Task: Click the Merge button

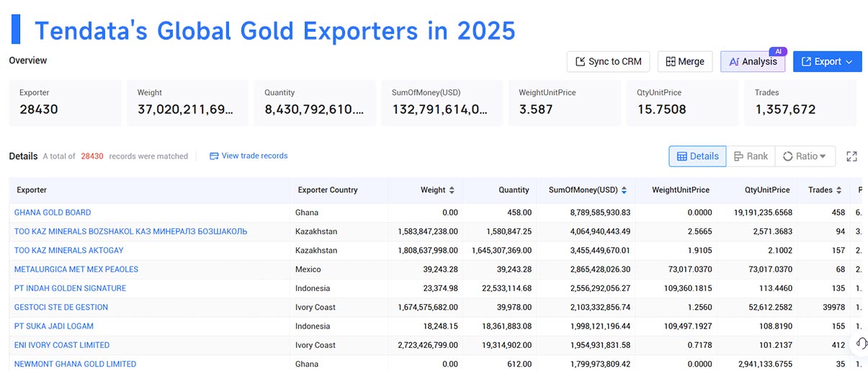Action: point(685,62)
